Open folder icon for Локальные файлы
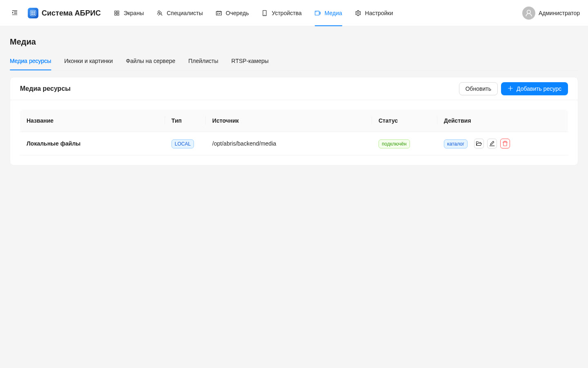The width and height of the screenshot is (588, 368). (479, 144)
